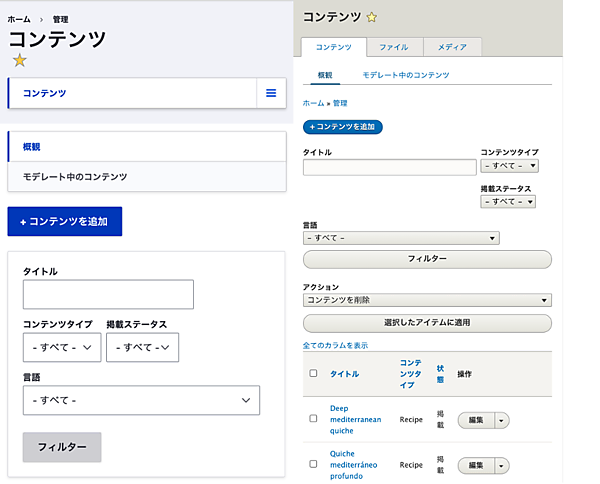Screen dimensions: 600x484
Task: Click 選択したアイテムに適用 button
Action: point(427,323)
